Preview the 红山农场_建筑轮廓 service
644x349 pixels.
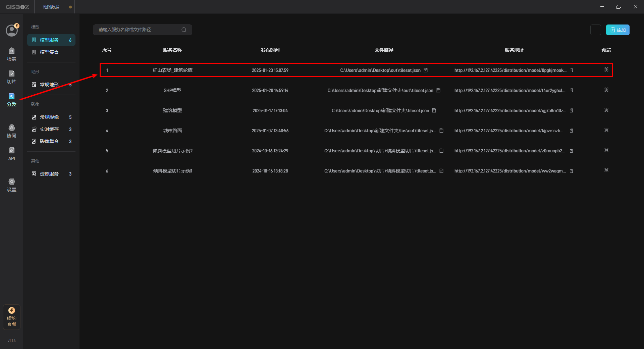(x=606, y=69)
